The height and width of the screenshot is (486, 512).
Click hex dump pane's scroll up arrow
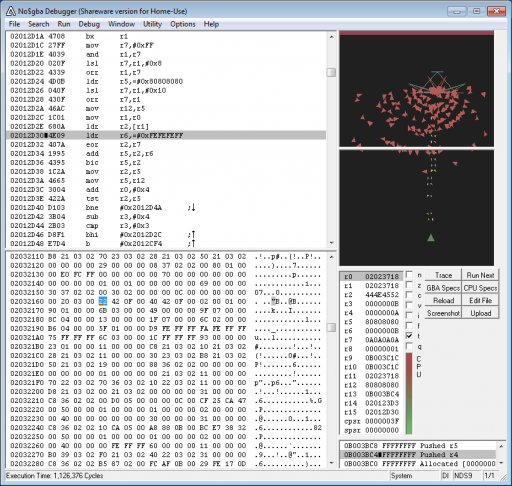point(331,257)
